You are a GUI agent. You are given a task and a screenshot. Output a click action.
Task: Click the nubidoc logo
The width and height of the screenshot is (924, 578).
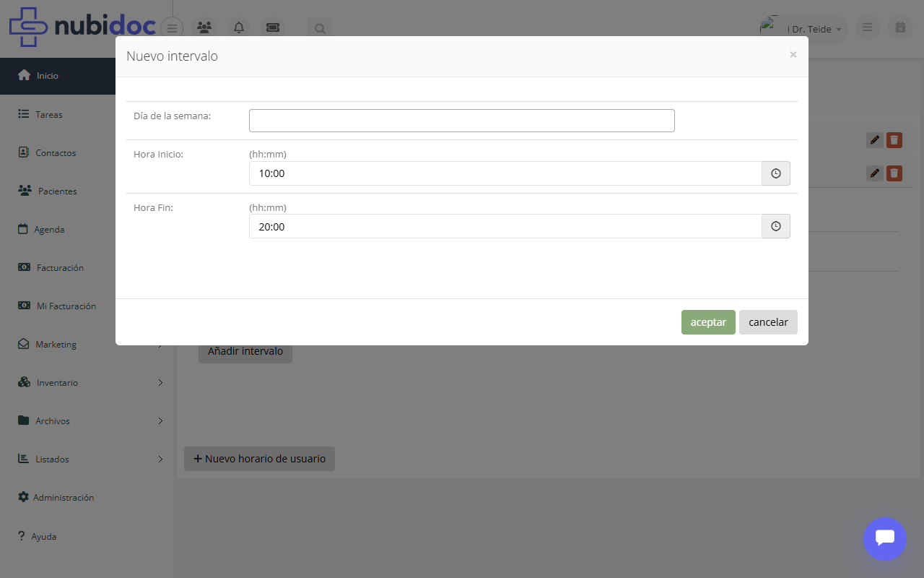tap(83, 27)
